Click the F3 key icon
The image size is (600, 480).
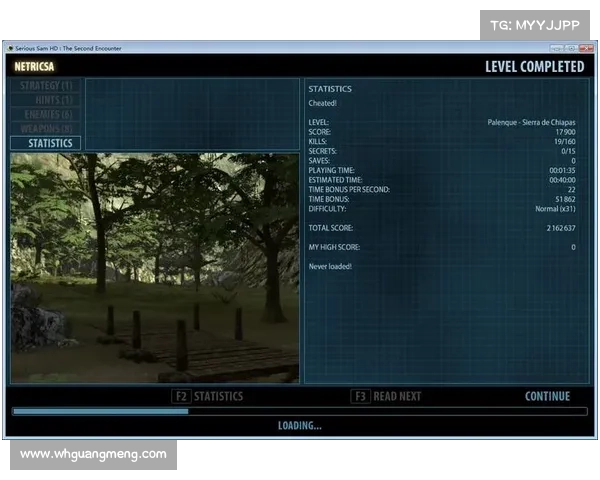click(x=360, y=396)
